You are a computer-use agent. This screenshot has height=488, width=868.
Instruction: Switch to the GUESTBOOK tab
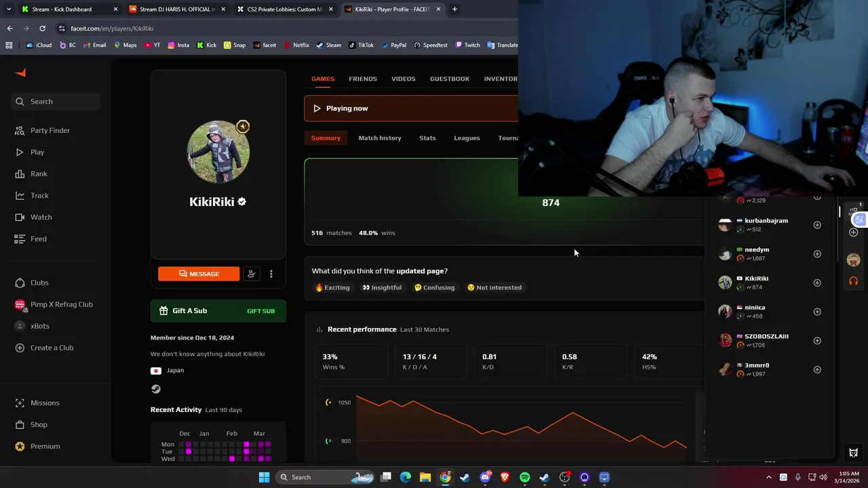(450, 79)
